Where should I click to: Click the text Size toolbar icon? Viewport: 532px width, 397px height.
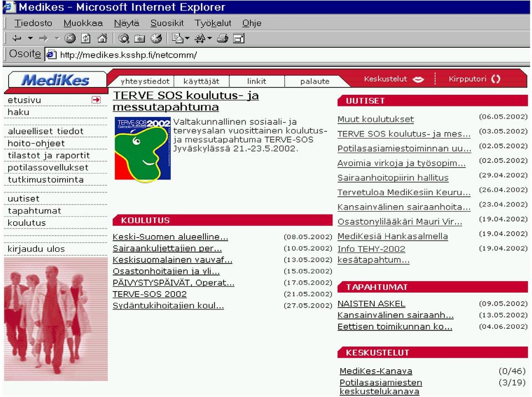click(200, 38)
